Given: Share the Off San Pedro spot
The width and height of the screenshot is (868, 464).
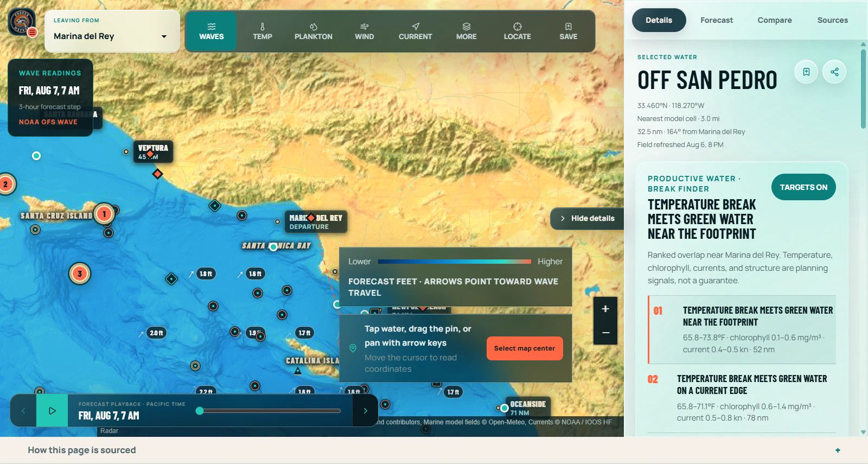Looking at the screenshot, I should [834, 72].
